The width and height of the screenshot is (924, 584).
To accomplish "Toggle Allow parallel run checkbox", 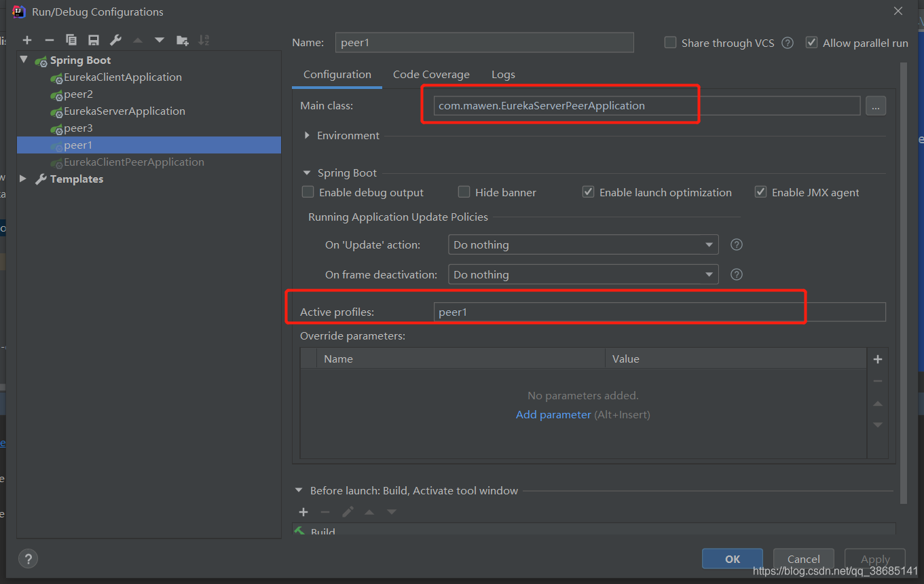I will pos(811,42).
